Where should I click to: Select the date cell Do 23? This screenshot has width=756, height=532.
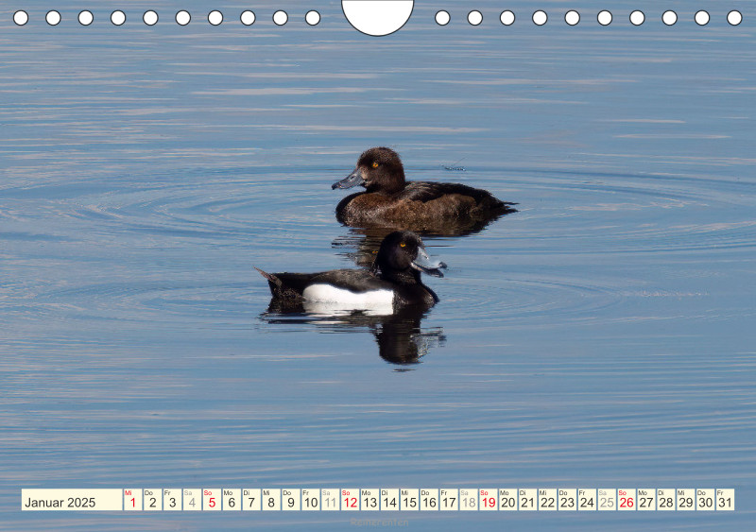568,499
